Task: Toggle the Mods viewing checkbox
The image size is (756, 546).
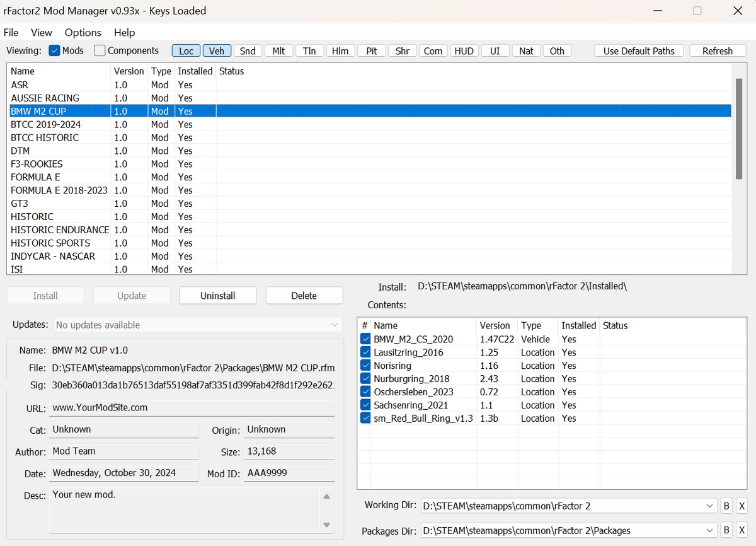Action: pyautogui.click(x=54, y=50)
